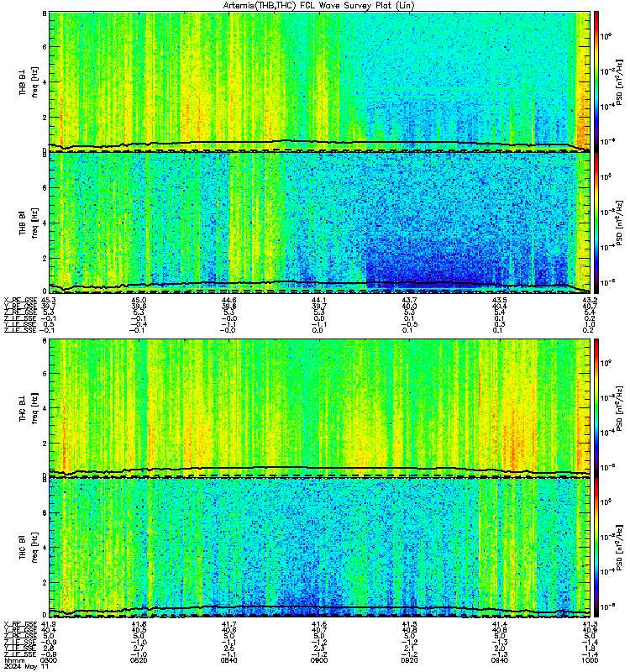The height and width of the screenshot is (672, 630).
Task: Click the 2 Hz tick label on THB B∥ axis
Action: [x=45, y=258]
